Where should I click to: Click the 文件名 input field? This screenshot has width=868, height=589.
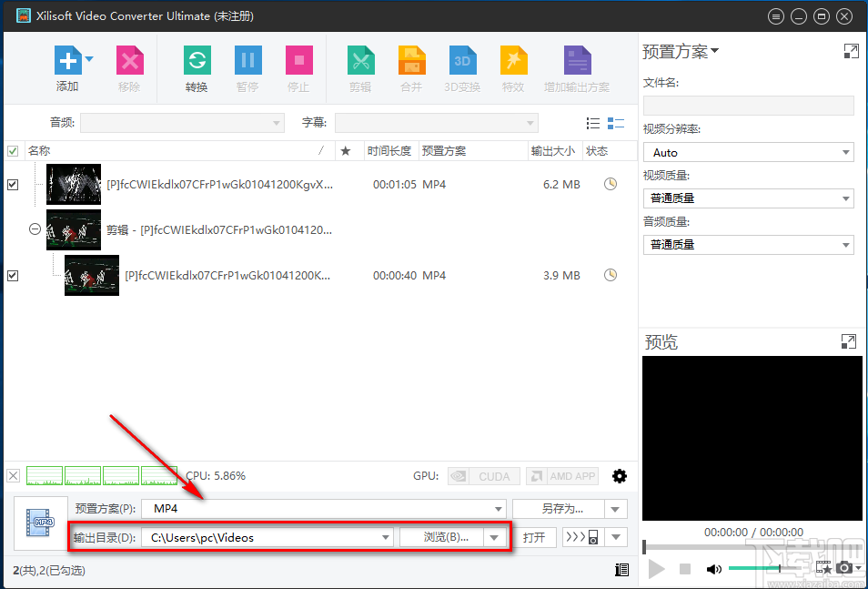(x=749, y=106)
